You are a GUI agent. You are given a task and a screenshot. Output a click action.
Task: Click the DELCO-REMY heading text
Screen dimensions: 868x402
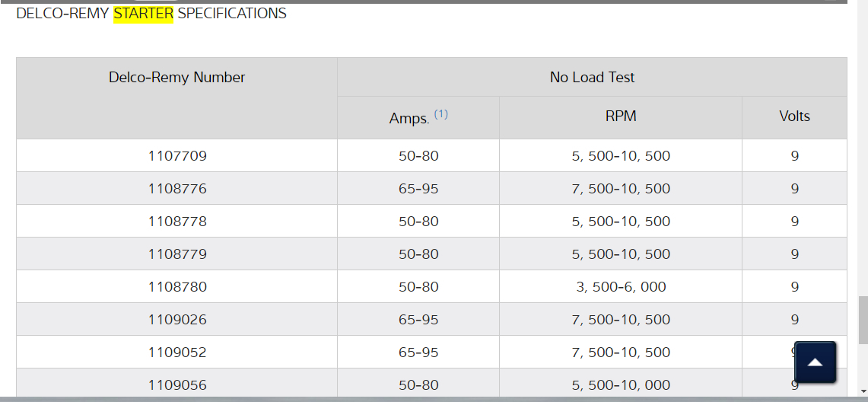[63, 14]
